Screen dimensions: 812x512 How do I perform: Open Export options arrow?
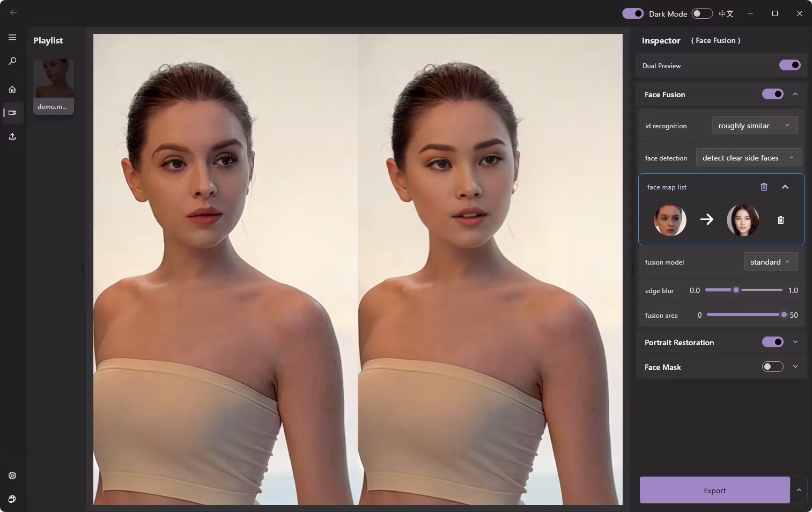[x=799, y=490]
